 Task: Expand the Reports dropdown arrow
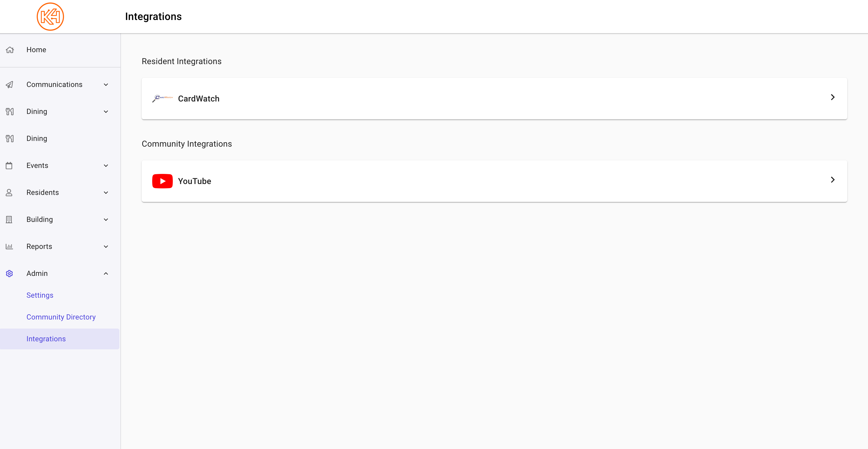click(x=106, y=247)
